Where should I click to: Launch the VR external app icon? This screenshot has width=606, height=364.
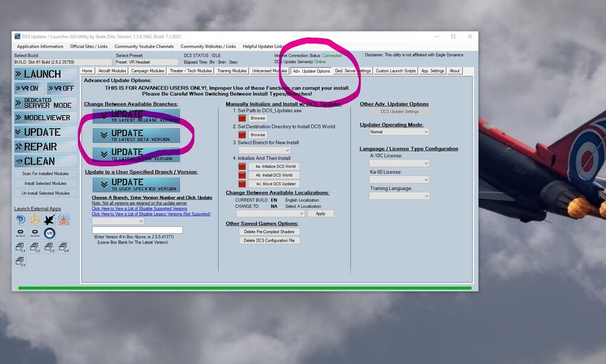click(50, 233)
